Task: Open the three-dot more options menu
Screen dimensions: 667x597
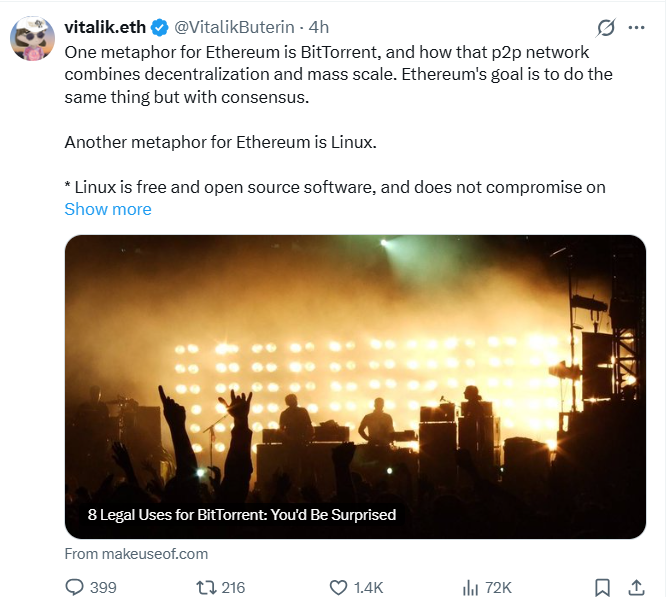Action: [636, 28]
